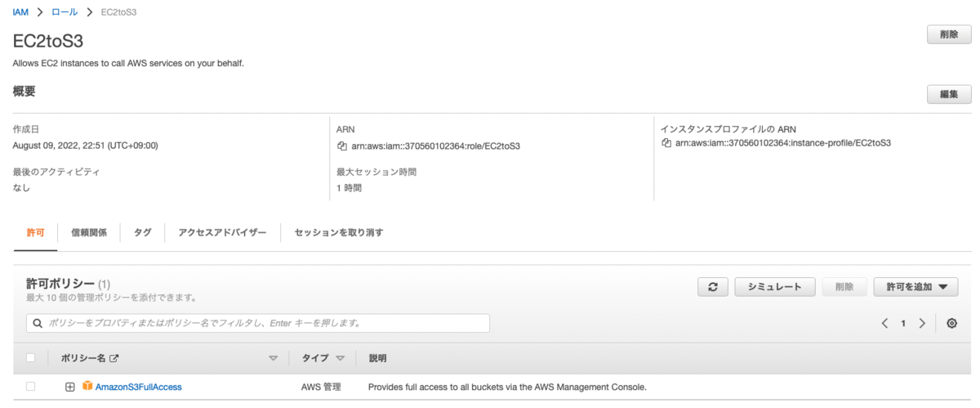Go to the next page of policies
Viewport: 980px width, 408px height.
coord(922,323)
